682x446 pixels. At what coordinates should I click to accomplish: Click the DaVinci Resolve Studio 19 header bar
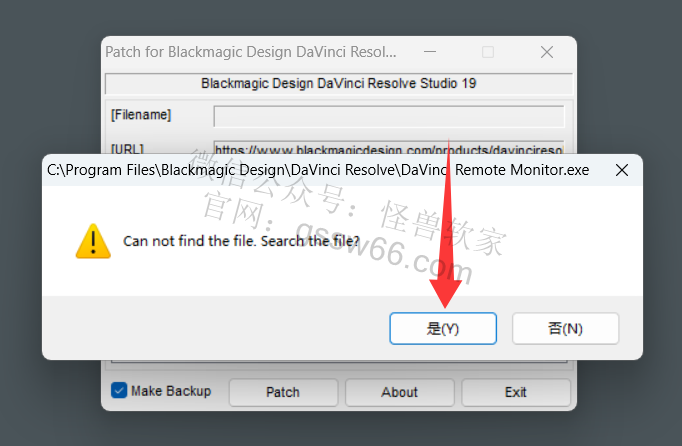click(x=338, y=84)
